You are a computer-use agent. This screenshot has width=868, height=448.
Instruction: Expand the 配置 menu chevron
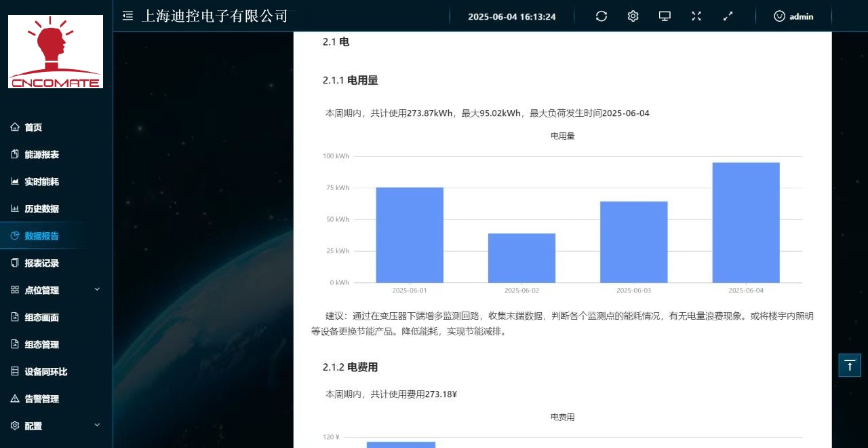tap(97, 425)
